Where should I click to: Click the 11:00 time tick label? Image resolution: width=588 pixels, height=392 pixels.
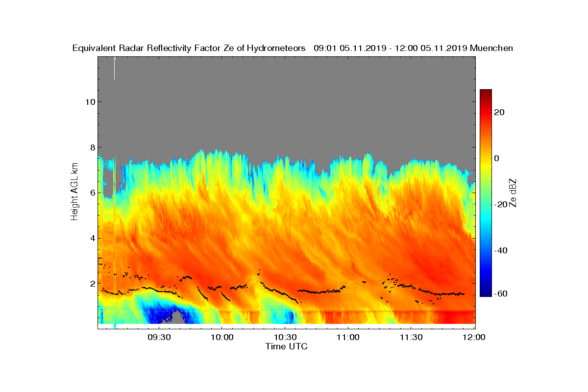pyautogui.click(x=348, y=338)
